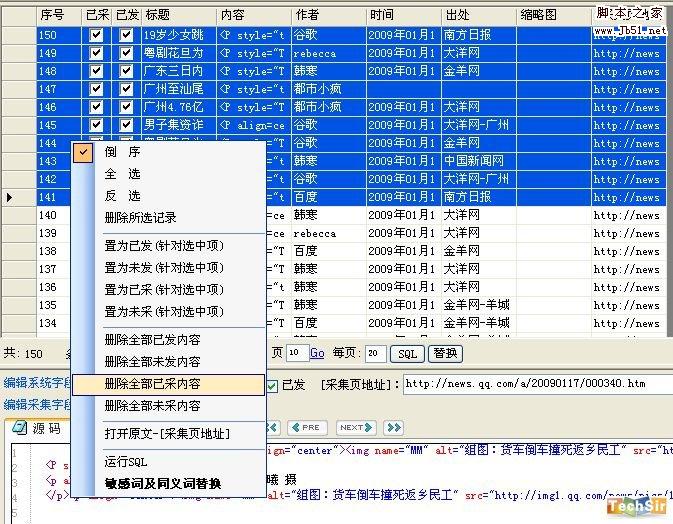Choose 反选 from context menu
Image resolution: width=673 pixels, height=524 pixels.
click(168, 196)
